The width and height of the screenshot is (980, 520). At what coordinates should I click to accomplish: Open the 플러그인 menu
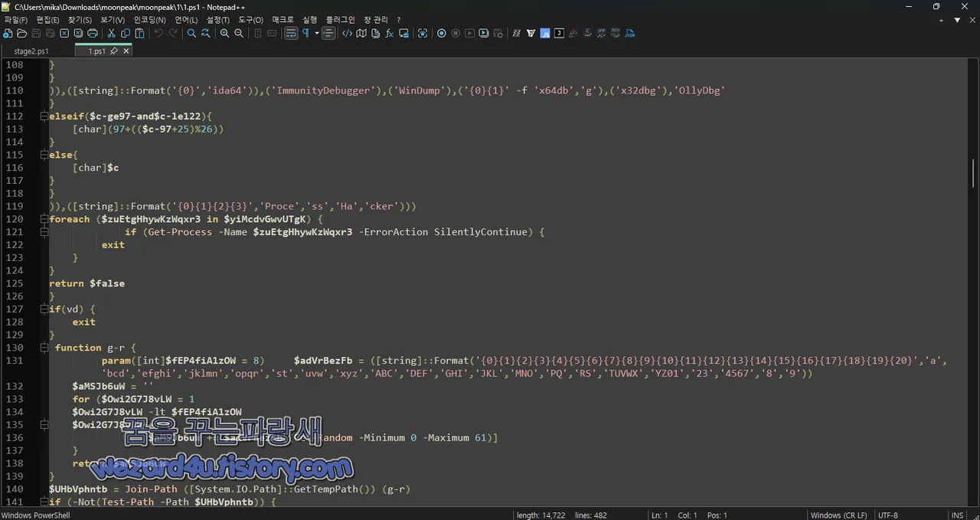(341, 20)
